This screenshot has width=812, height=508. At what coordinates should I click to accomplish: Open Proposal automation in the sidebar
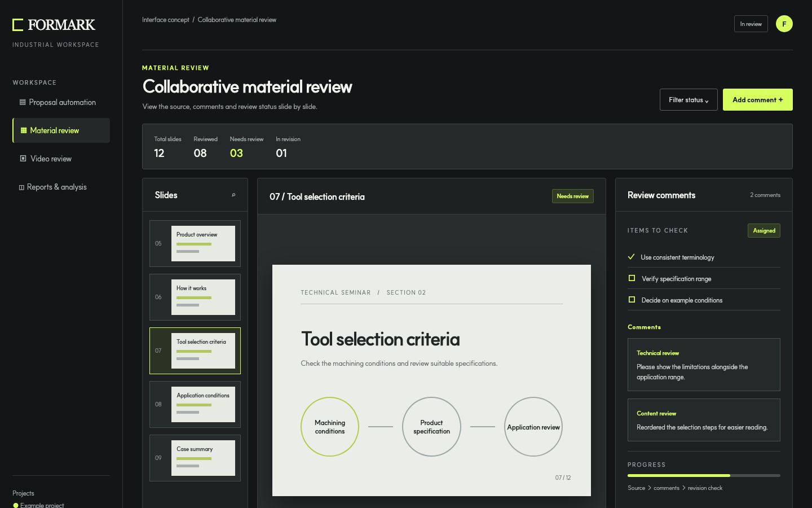(x=61, y=102)
